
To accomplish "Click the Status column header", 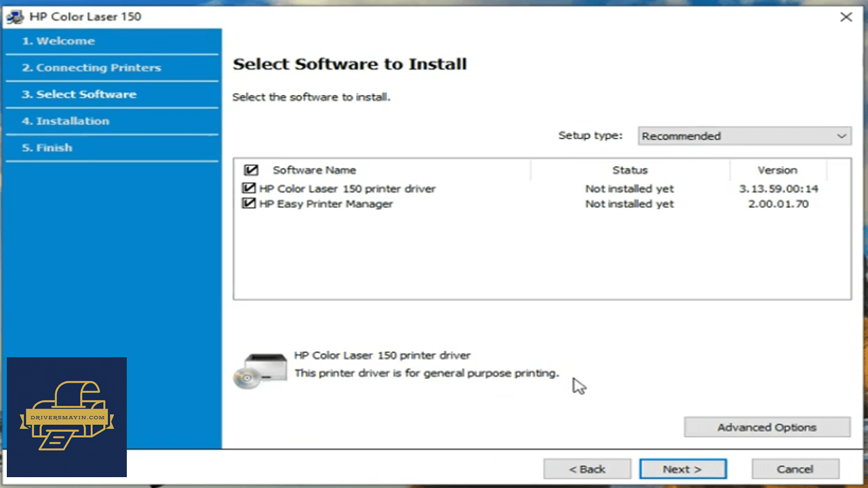I will [x=630, y=170].
